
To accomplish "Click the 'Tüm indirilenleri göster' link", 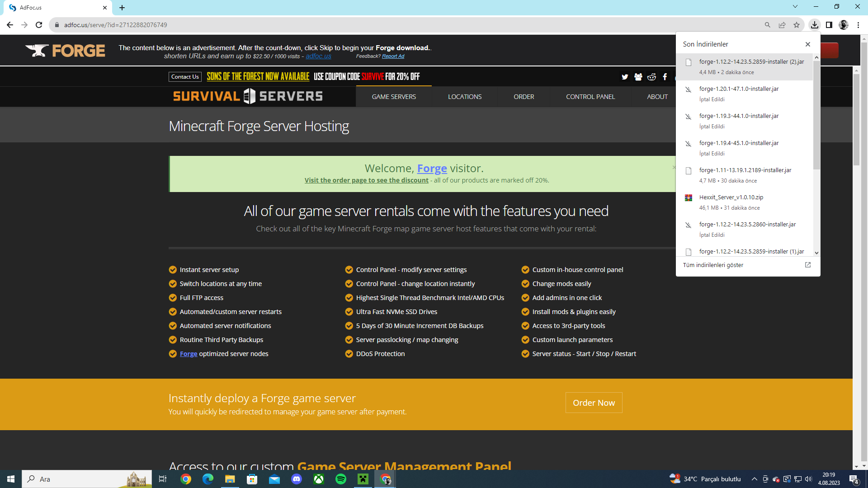I will point(713,265).
